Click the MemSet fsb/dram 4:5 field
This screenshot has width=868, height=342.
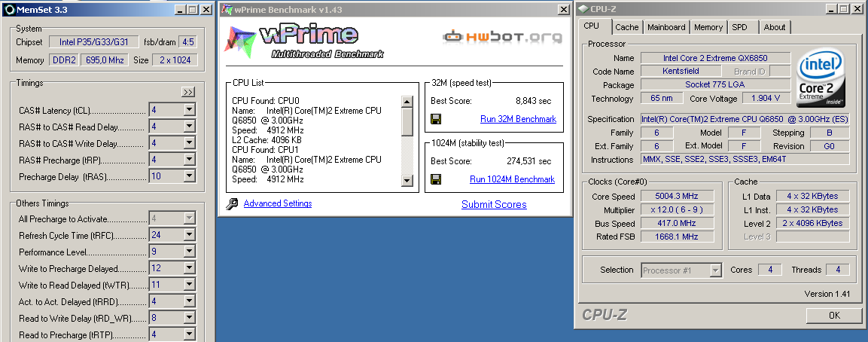tap(186, 42)
